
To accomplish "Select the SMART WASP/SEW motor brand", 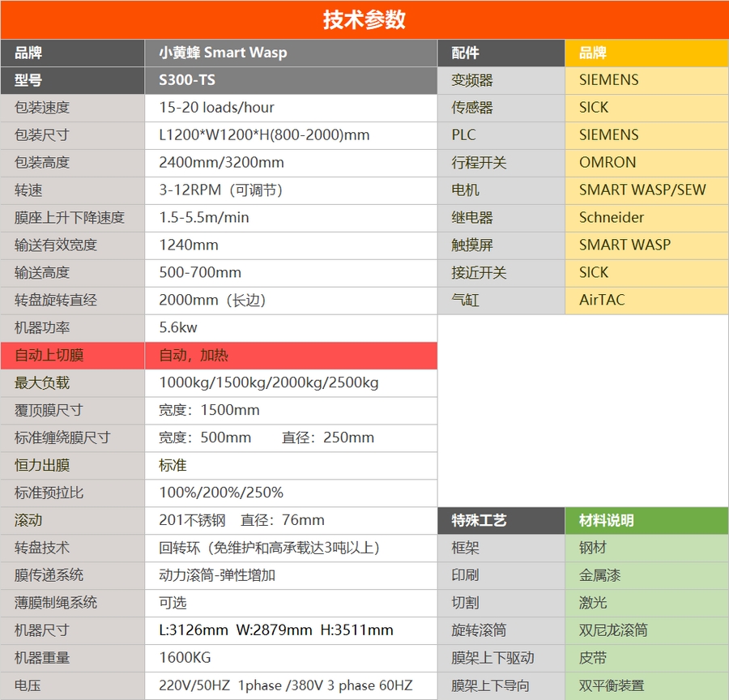I will tap(646, 190).
